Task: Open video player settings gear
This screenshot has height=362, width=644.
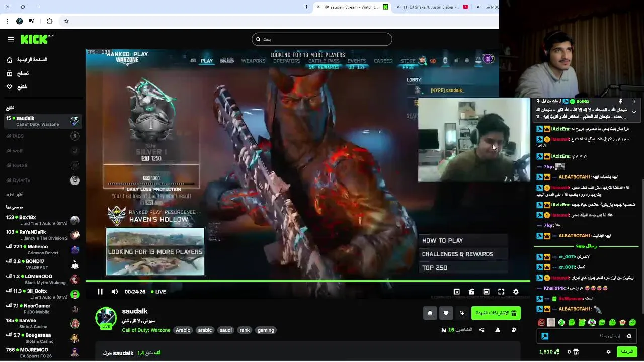Action: pos(516,292)
